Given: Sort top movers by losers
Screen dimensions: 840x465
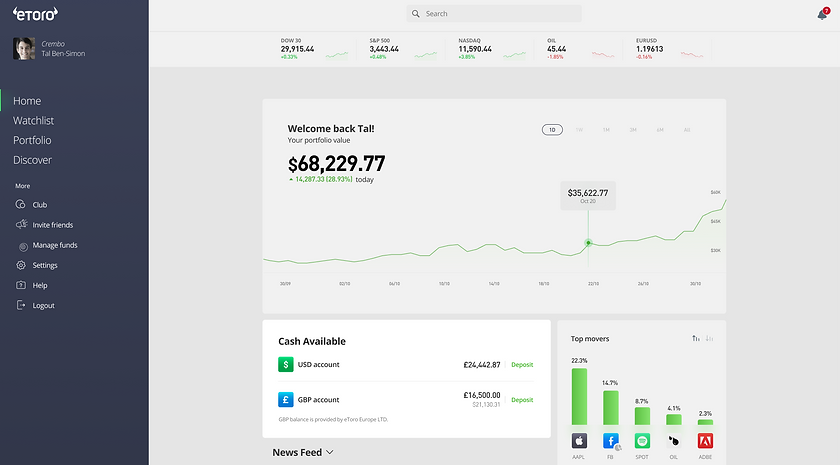Looking at the screenshot, I should pyautogui.click(x=709, y=338).
